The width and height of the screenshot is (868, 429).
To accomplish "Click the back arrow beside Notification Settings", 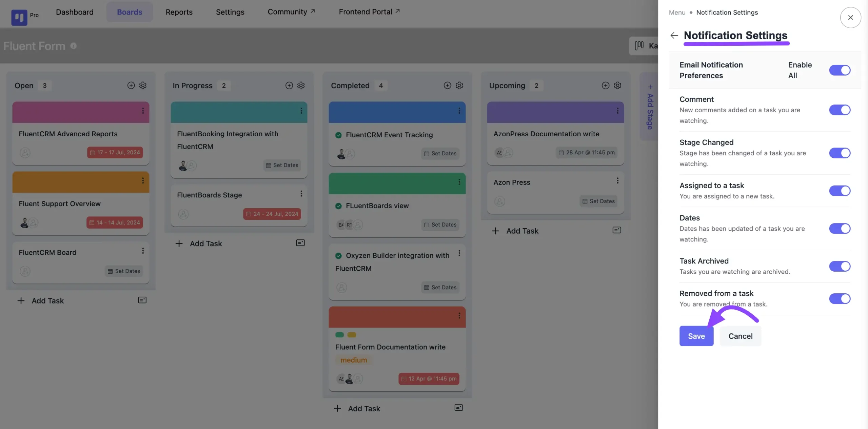I will point(674,35).
